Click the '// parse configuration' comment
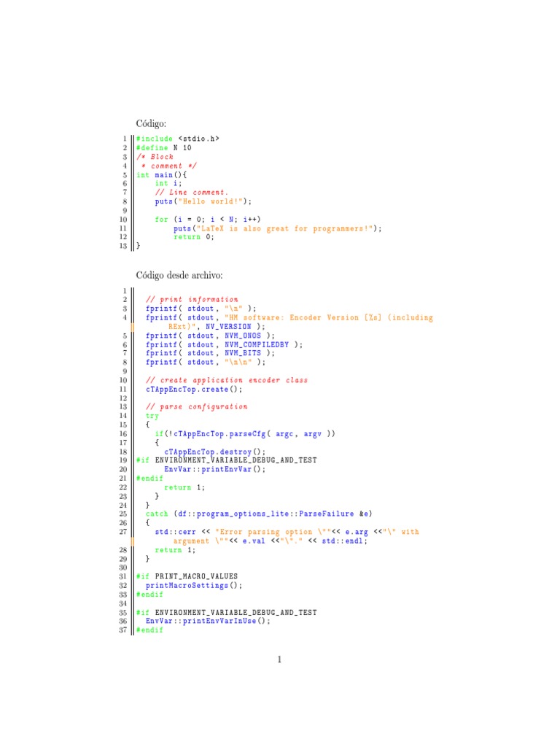Screen dimensions: 560x747 tap(197, 407)
